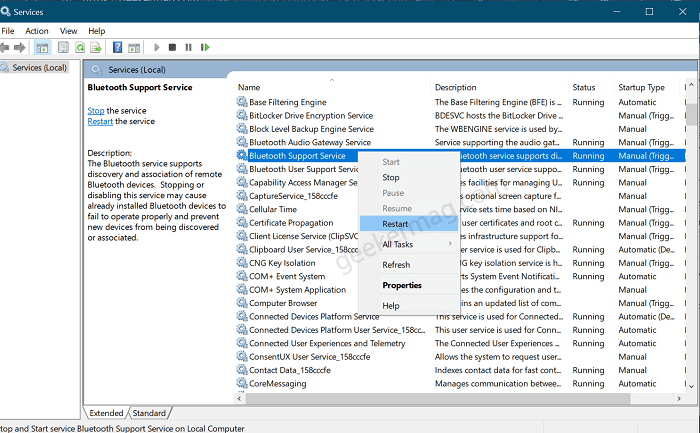
Task: Select COM+ System Application row
Action: [x=460, y=289]
